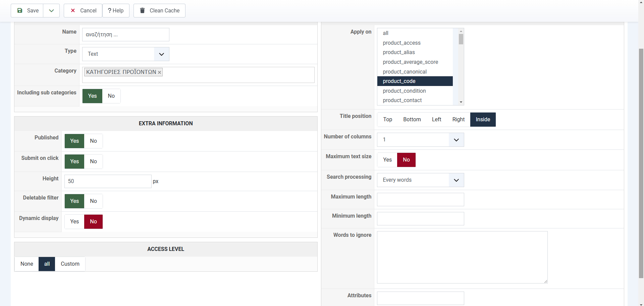The height and width of the screenshot is (306, 644).
Task: Click the red Cancel X icon
Action: pos(73,11)
